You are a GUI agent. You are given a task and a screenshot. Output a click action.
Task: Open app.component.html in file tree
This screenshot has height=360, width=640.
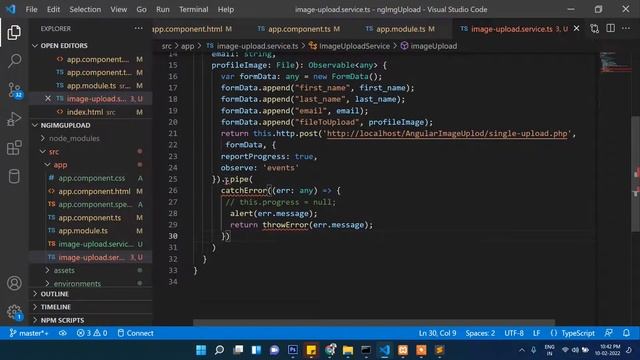click(x=94, y=191)
